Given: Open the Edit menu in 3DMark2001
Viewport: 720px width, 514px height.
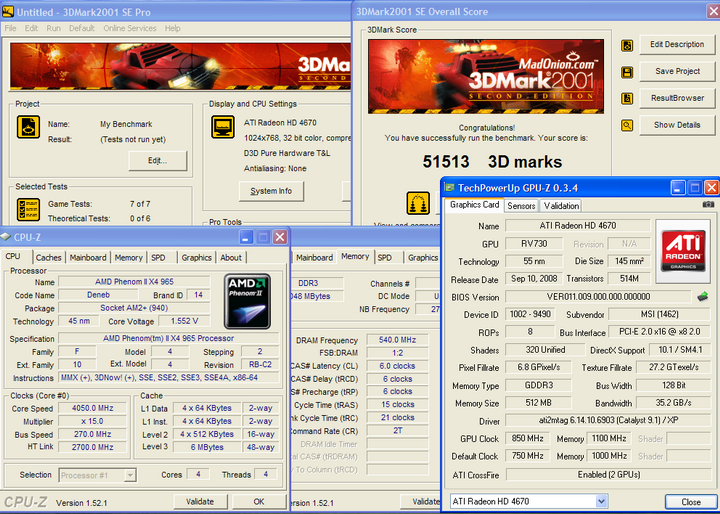Looking at the screenshot, I should 31,28.
